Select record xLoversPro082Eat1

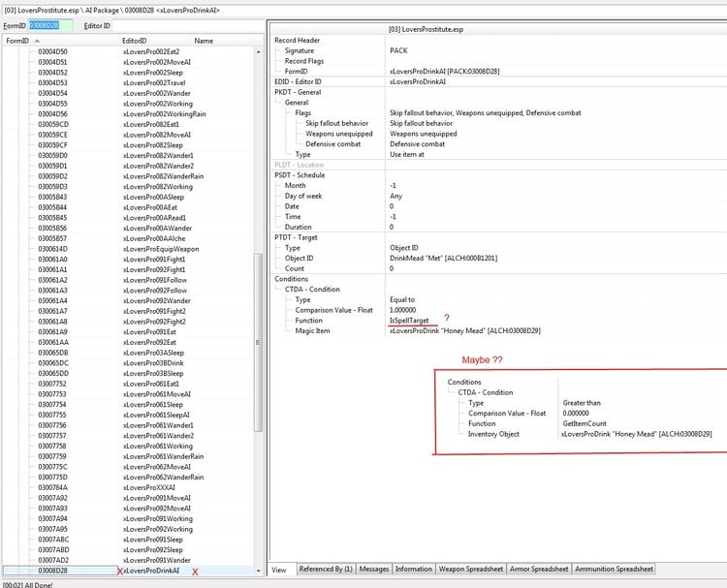151,124
